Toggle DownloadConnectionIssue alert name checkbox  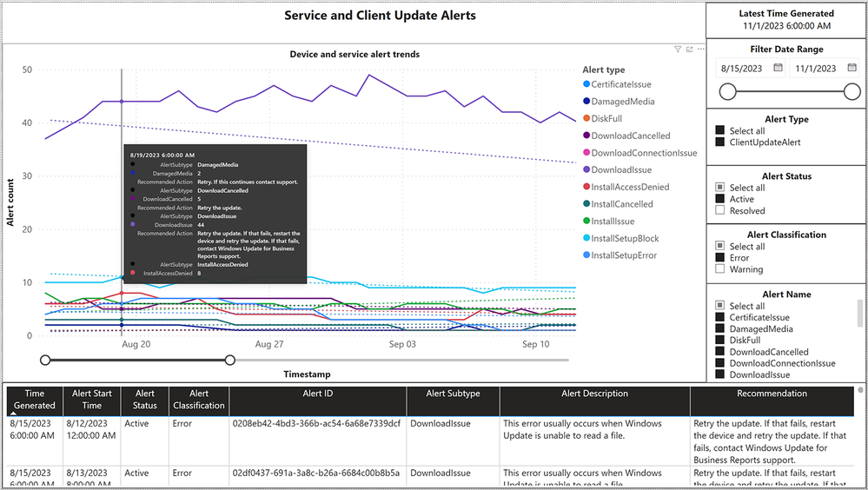click(719, 363)
